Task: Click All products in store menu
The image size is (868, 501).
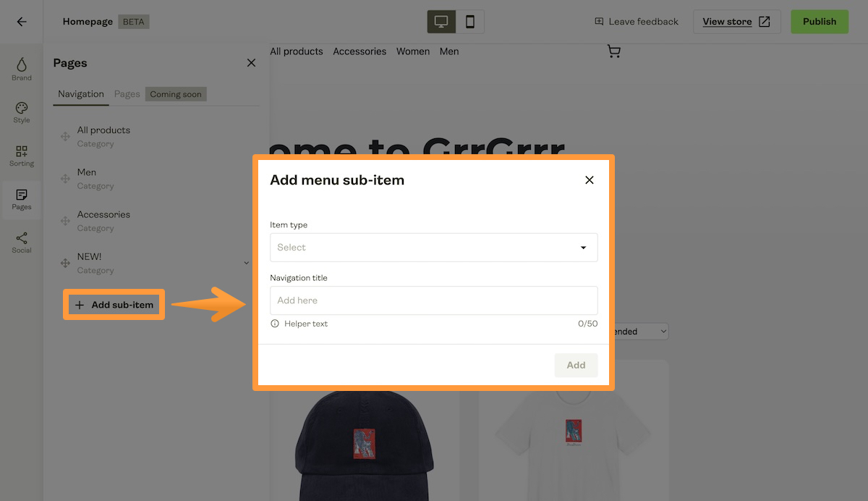Action: 297,51
